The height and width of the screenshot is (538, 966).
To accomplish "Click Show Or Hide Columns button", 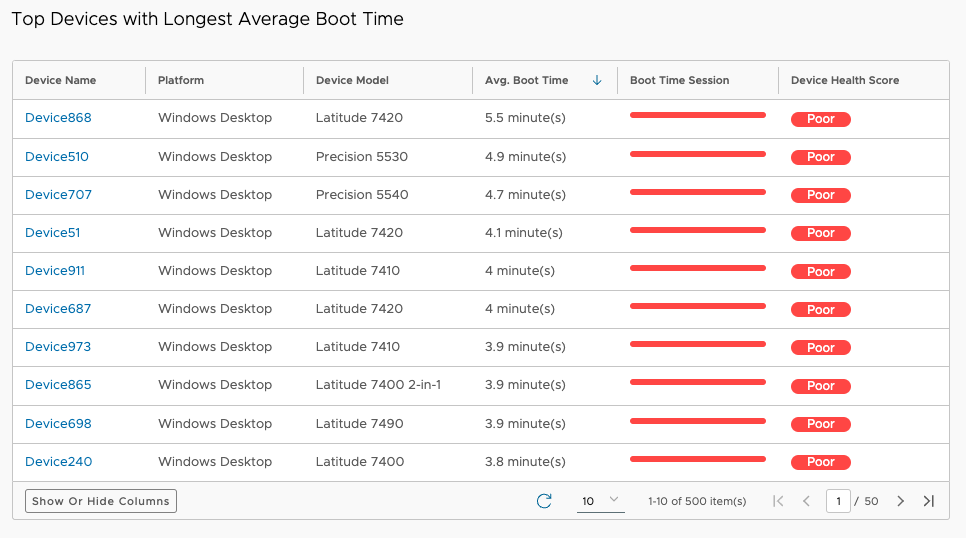I will (101, 501).
